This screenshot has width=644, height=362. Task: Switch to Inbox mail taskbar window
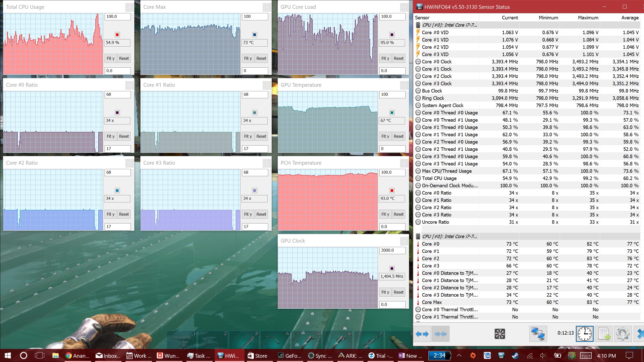(108, 355)
